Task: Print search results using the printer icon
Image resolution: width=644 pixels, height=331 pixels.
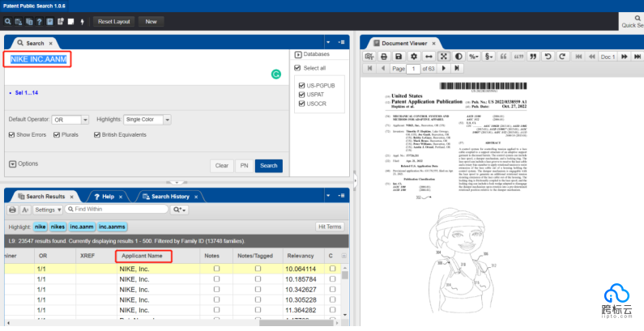Action: click(x=12, y=210)
